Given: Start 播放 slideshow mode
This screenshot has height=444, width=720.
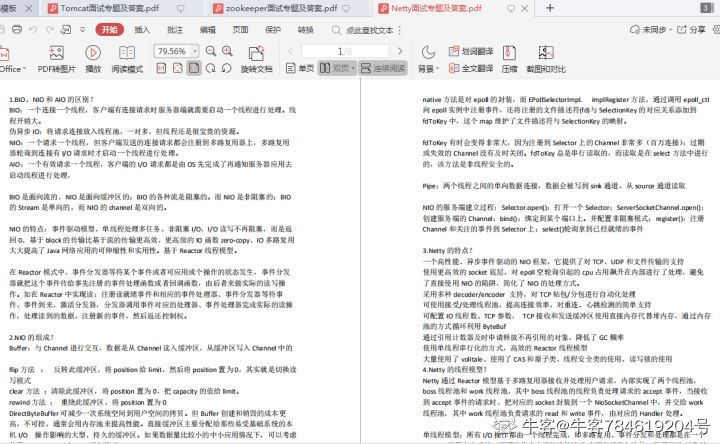Looking at the screenshot, I should point(93,59).
